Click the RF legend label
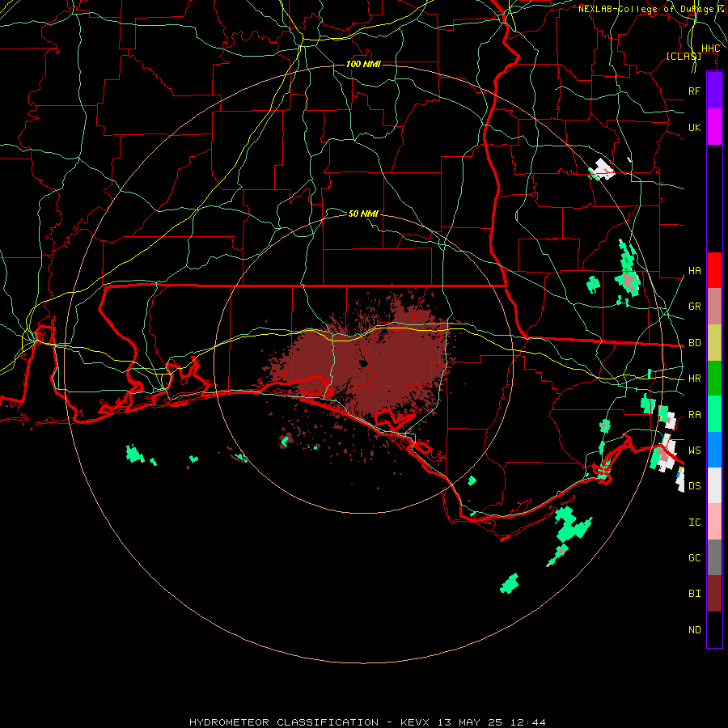 694,91
